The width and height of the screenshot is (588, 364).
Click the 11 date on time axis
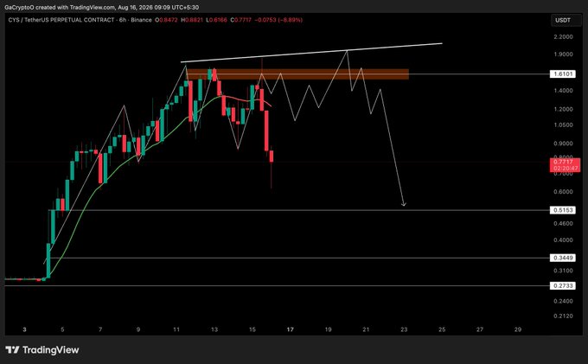(x=176, y=329)
